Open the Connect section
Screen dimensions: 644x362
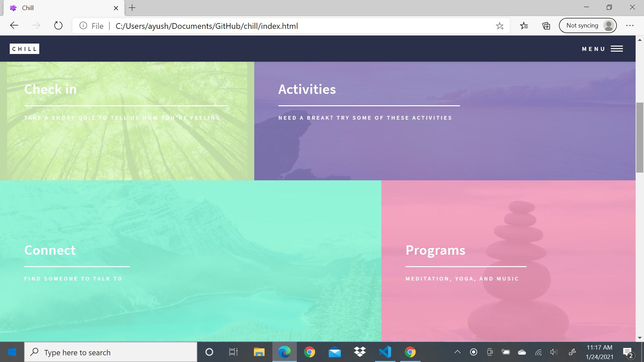click(50, 250)
